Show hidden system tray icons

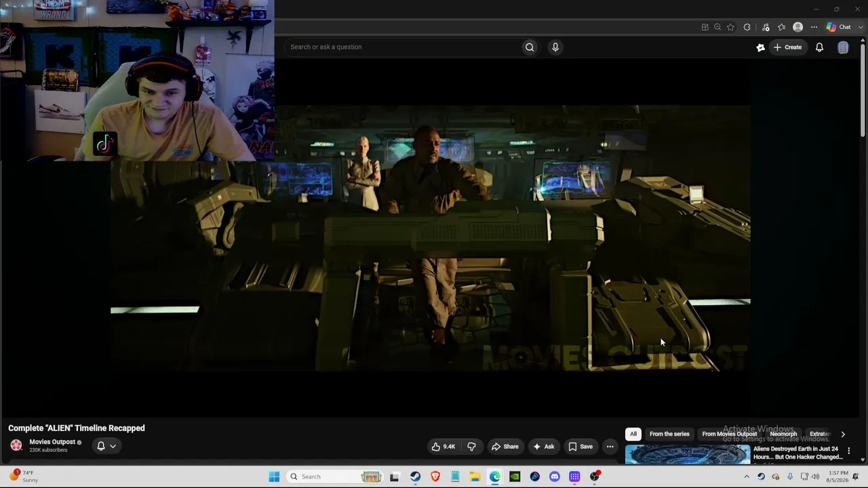[x=747, y=476]
